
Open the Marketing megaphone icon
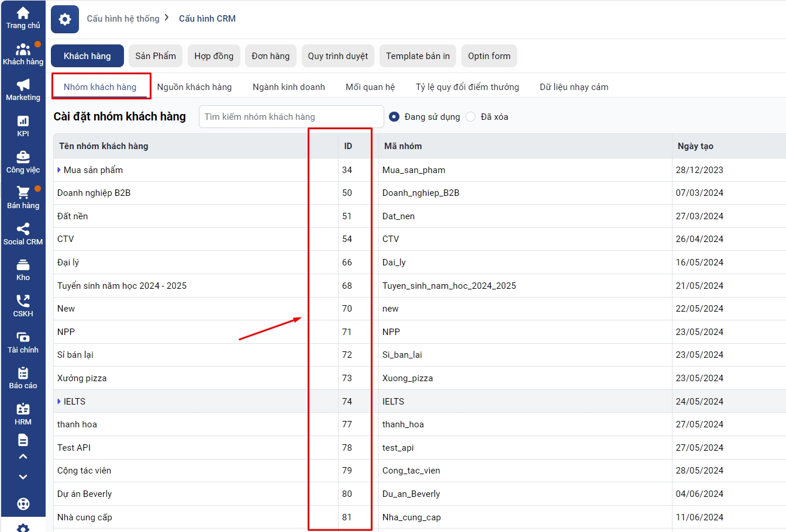(x=23, y=85)
